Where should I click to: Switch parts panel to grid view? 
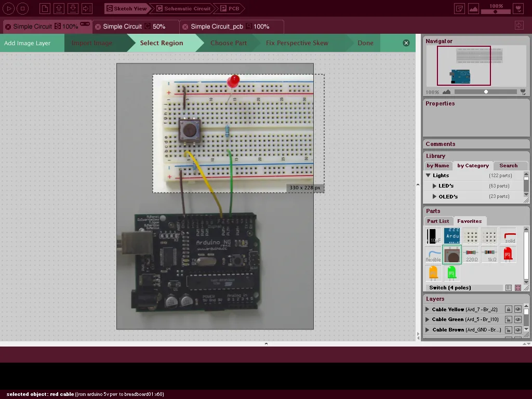518,288
